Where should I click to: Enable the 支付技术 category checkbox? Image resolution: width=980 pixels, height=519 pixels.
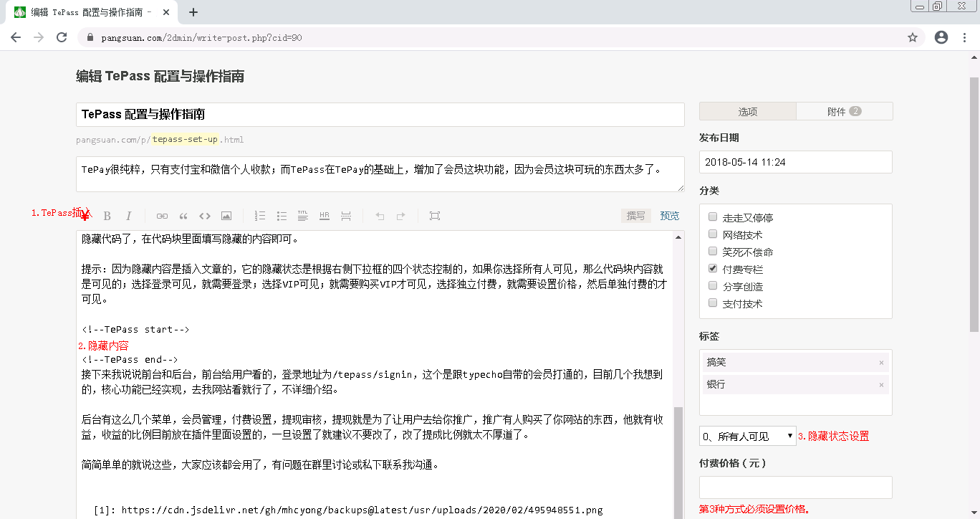pyautogui.click(x=713, y=303)
